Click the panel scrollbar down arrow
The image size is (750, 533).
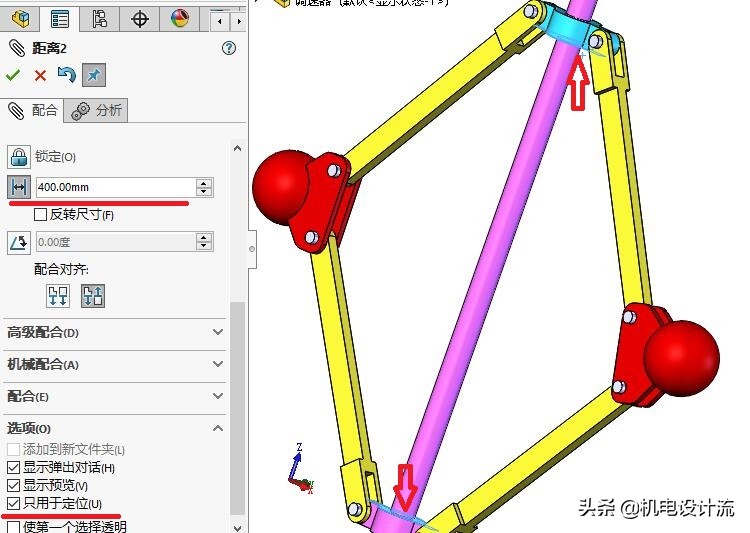(x=237, y=527)
